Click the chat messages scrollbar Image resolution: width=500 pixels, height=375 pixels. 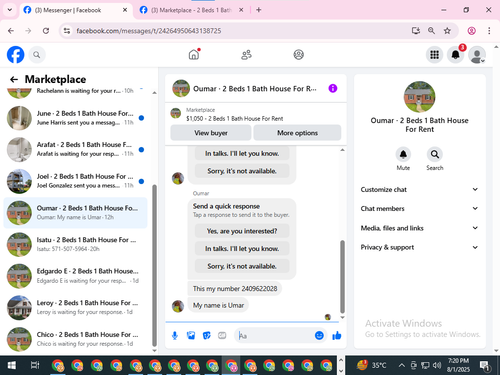[342, 276]
